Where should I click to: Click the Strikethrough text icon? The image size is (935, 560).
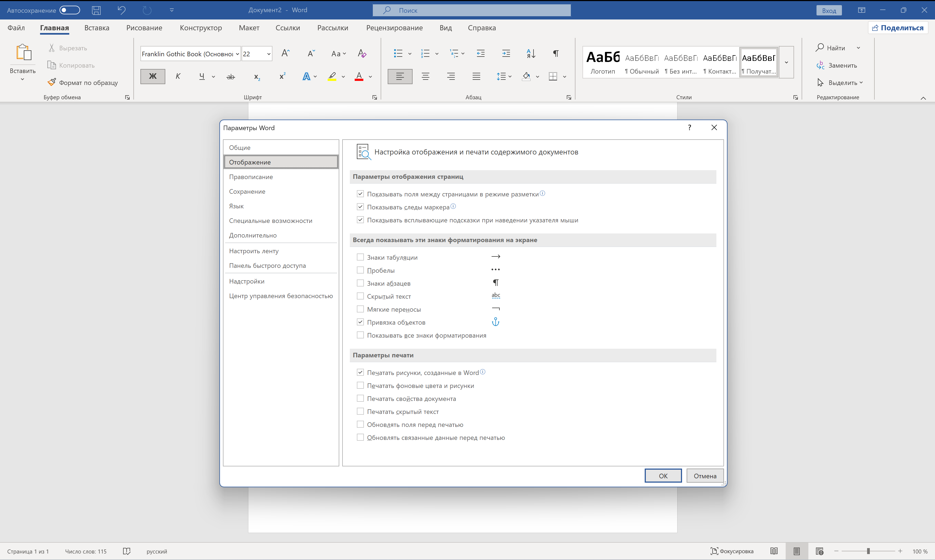231,77
